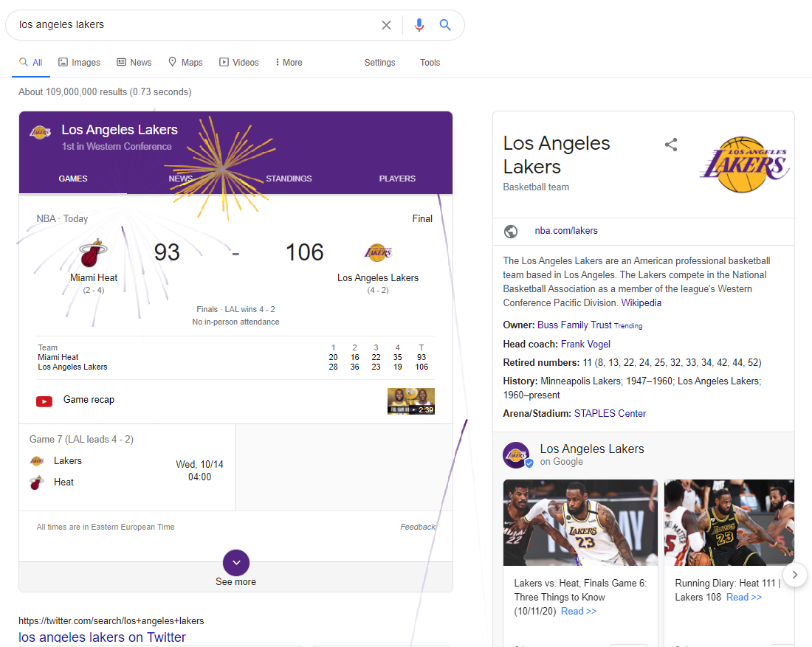The width and height of the screenshot is (812, 647).
Task: Click the Feedback link under the scoreboard
Action: [418, 527]
